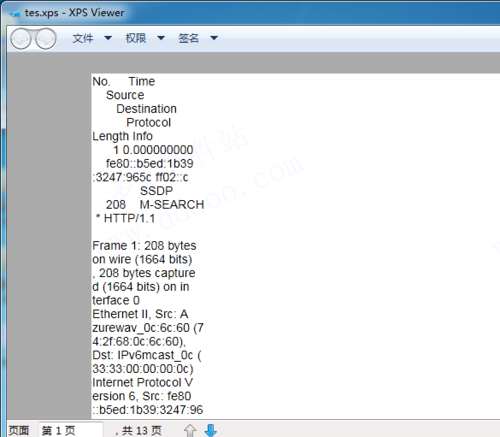Expand the dropdown arrow beside 文件
Screen dimensions: 500x437
coord(108,38)
